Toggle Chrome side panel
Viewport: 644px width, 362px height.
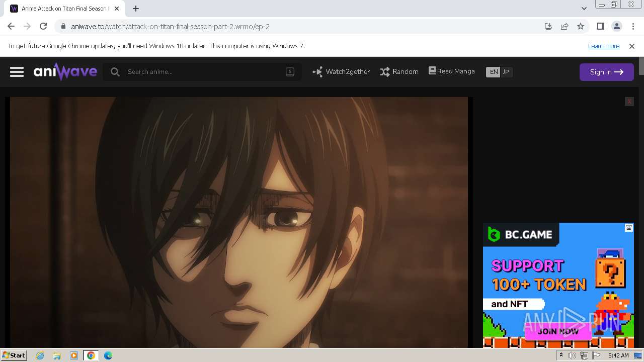coord(600,26)
